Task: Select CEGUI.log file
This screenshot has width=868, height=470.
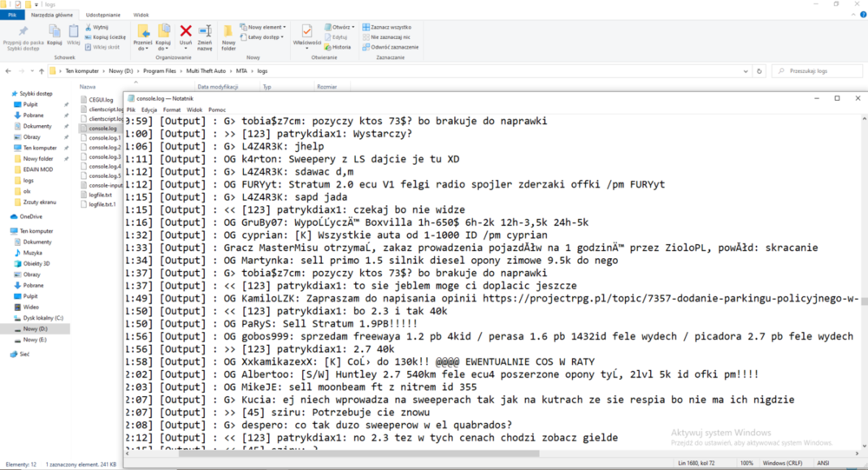Action: point(101,100)
